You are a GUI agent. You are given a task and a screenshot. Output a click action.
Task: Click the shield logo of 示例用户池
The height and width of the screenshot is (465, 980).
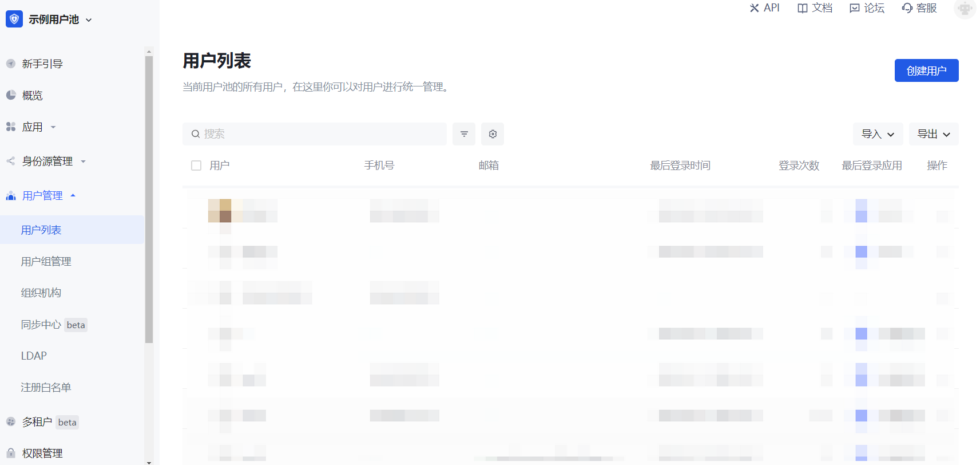point(14,19)
